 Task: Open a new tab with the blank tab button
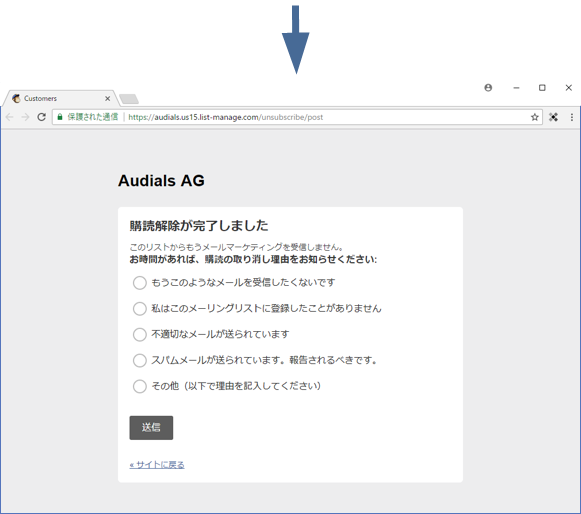[129, 99]
